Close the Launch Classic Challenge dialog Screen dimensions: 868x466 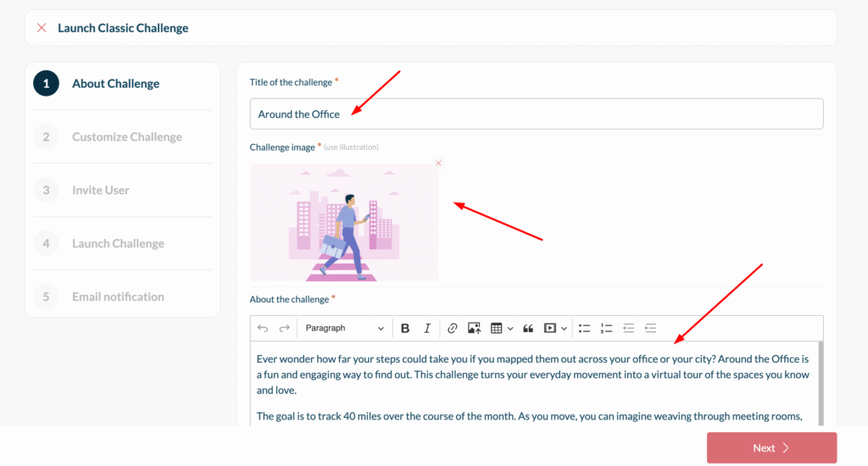point(42,28)
